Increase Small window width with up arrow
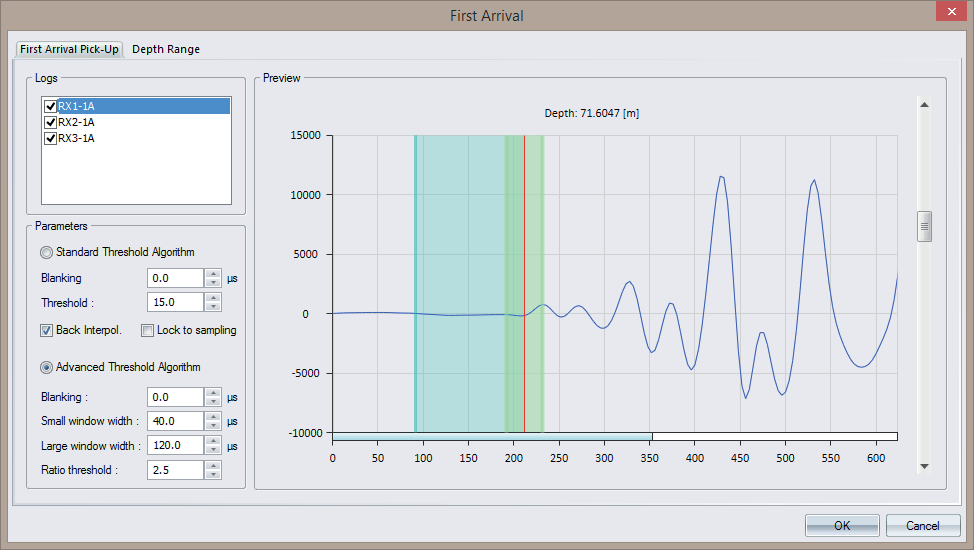Image resolution: width=974 pixels, height=550 pixels. pyautogui.click(x=213, y=417)
